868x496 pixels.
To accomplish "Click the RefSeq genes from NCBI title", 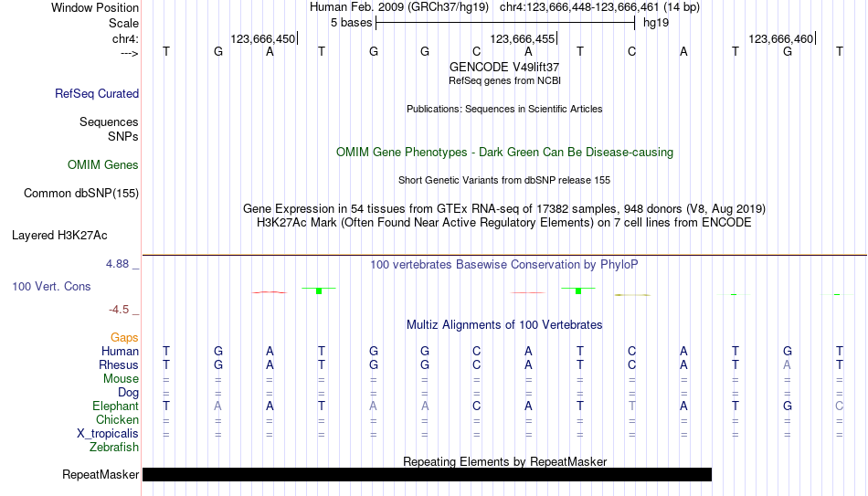I will 504,80.
